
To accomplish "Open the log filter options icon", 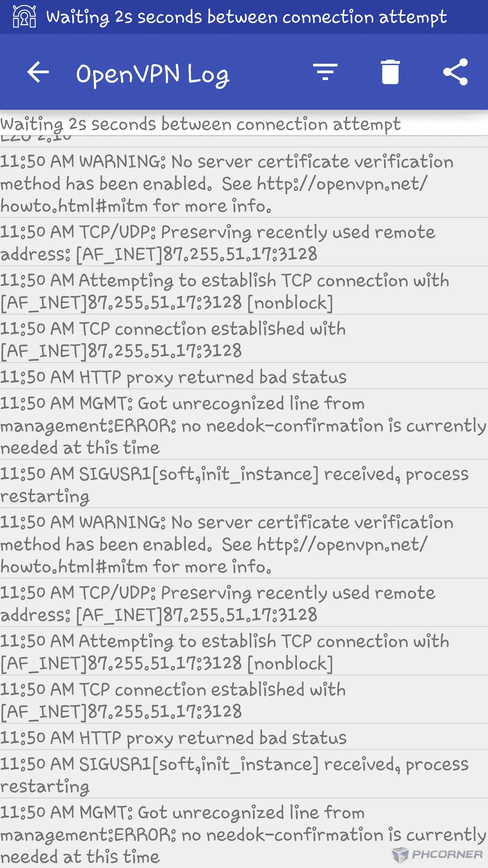I will pyautogui.click(x=325, y=72).
